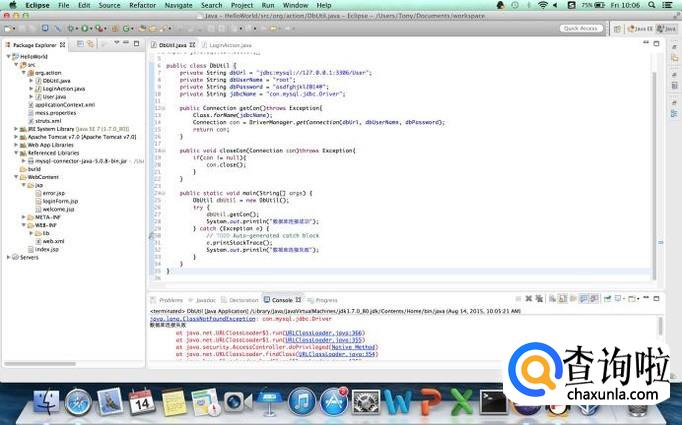
Task: Click the Excel icon in the Dock
Action: click(461, 403)
